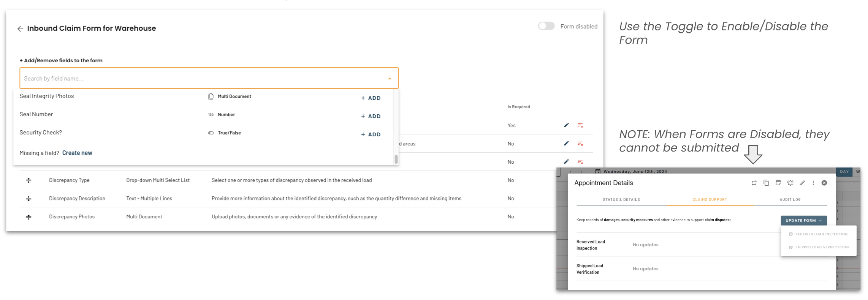The height and width of the screenshot is (300, 868).
Task: Select the DAY view button
Action: [844, 172]
